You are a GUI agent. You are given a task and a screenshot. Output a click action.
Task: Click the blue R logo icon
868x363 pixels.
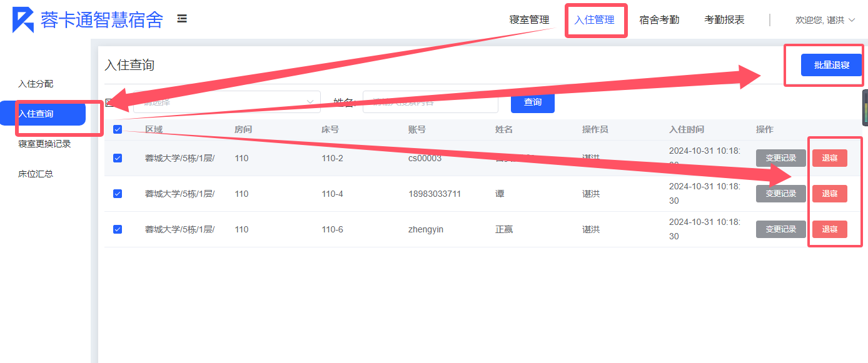[23, 20]
